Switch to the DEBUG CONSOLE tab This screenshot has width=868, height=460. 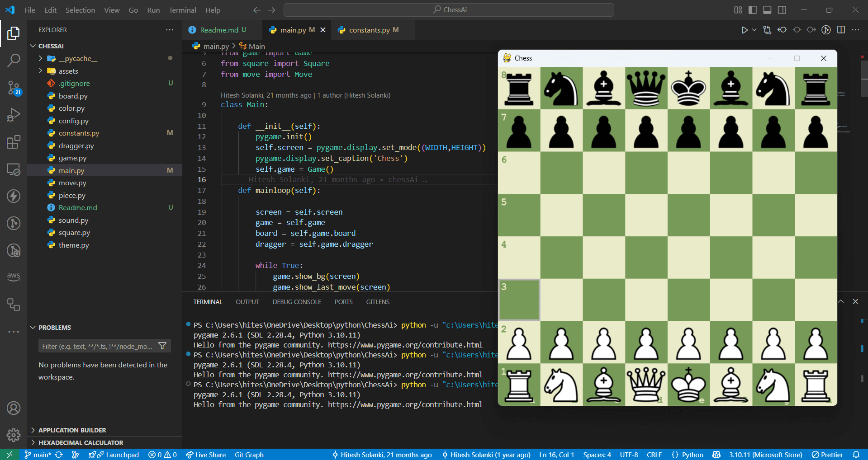297,302
